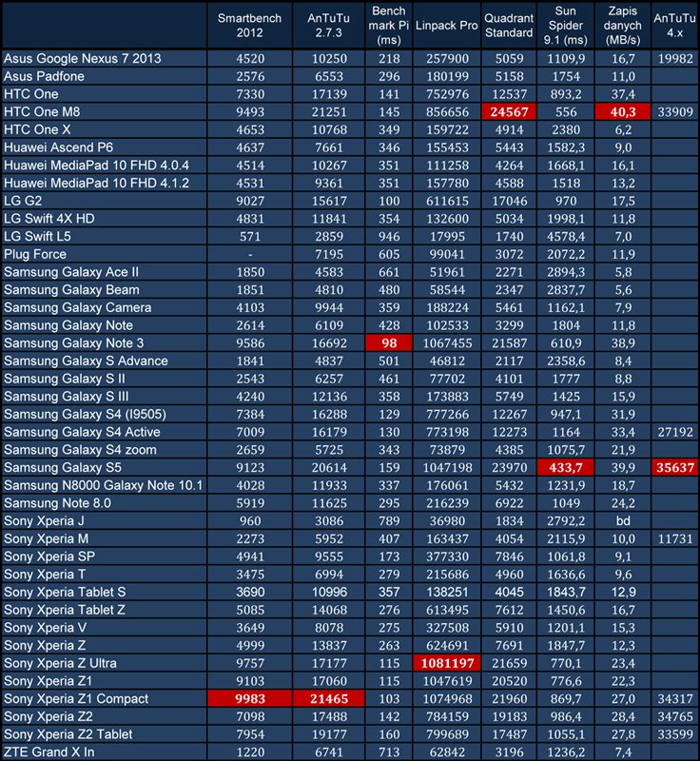
Task: Click the Sun Spider 9.1 (ms) header
Action: pyautogui.click(x=566, y=26)
